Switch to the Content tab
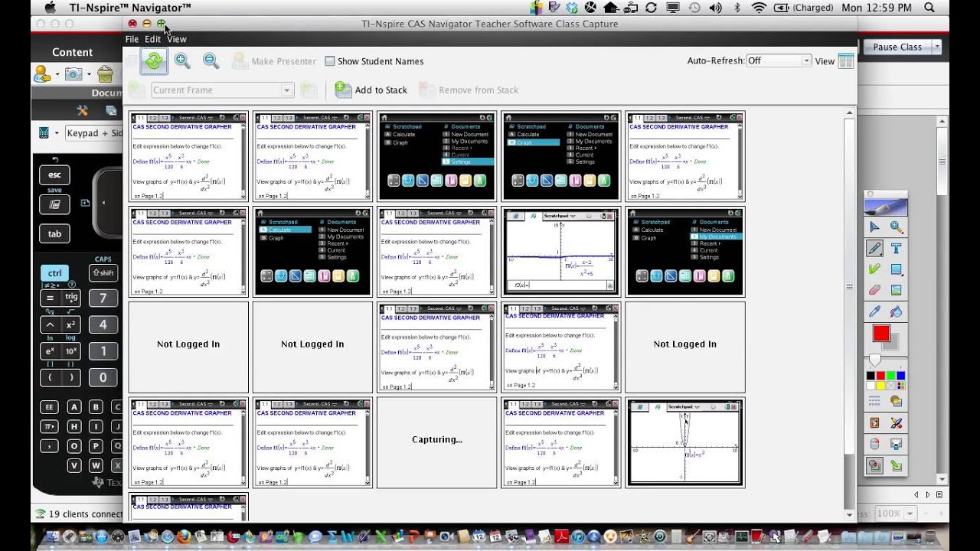This screenshot has height=551, width=980. tap(73, 52)
